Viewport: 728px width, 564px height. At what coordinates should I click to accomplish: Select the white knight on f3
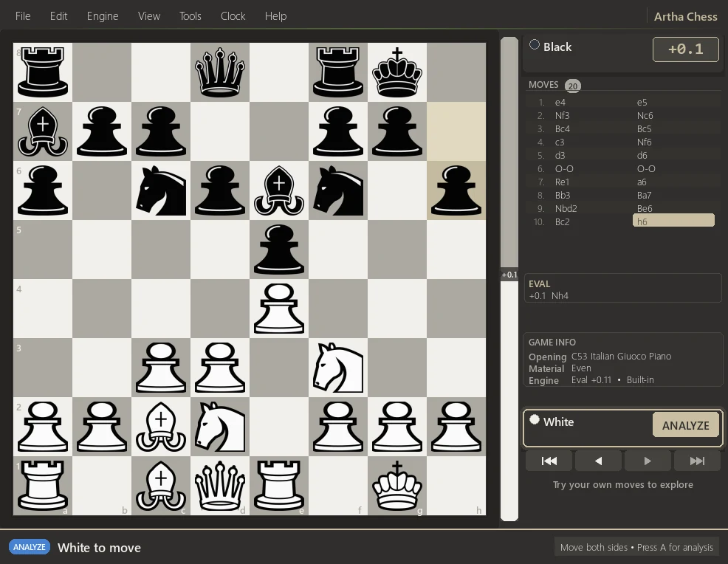click(338, 367)
